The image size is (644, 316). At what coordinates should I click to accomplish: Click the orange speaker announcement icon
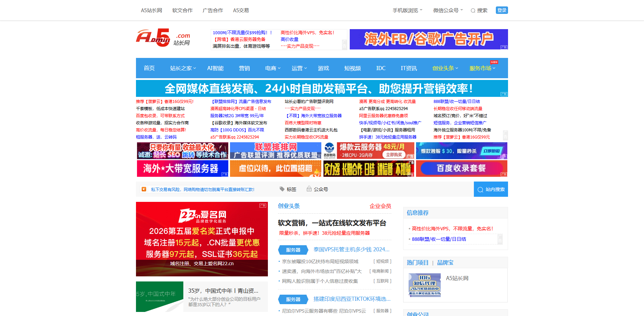[x=144, y=189]
